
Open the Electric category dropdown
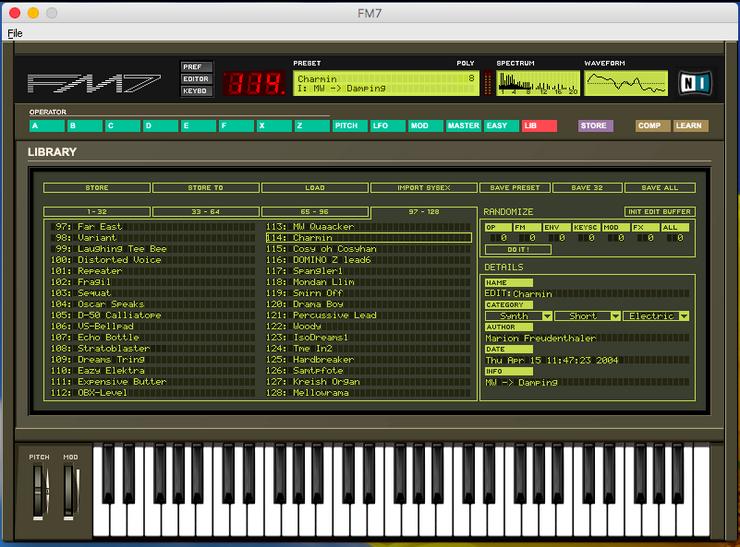coord(656,316)
